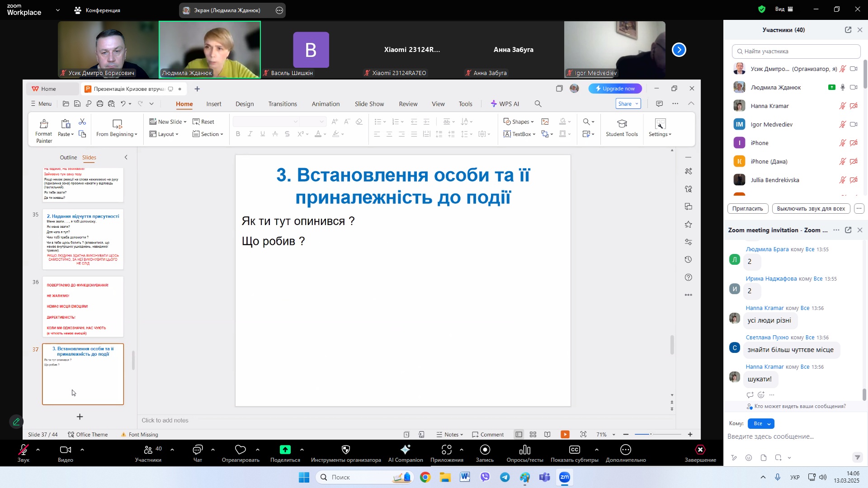
Task: Start slideshow from status bar play icon
Action: pos(565,435)
